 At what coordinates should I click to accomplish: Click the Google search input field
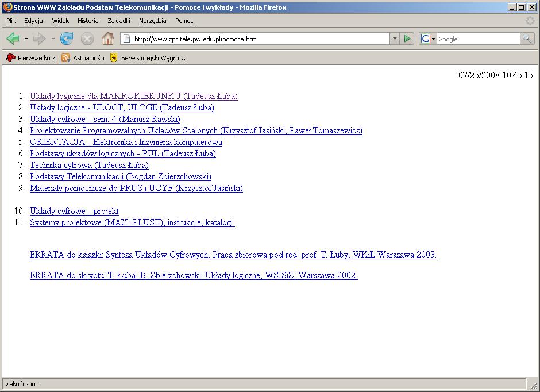click(x=478, y=39)
